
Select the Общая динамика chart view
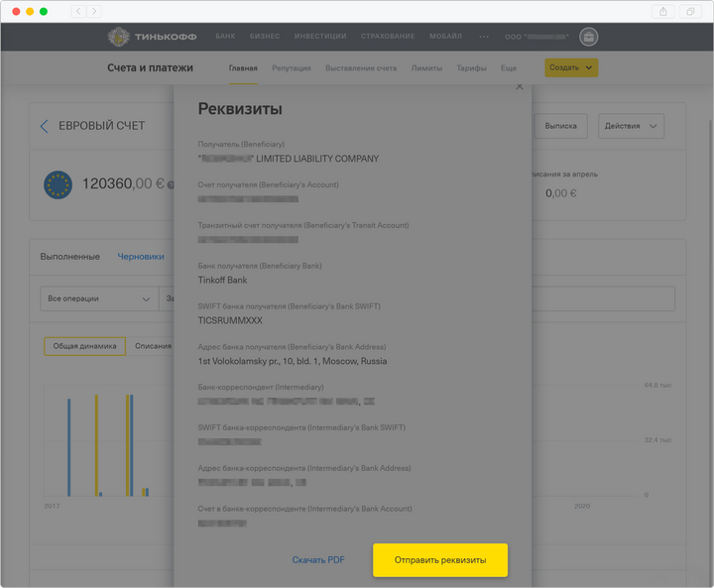click(84, 346)
